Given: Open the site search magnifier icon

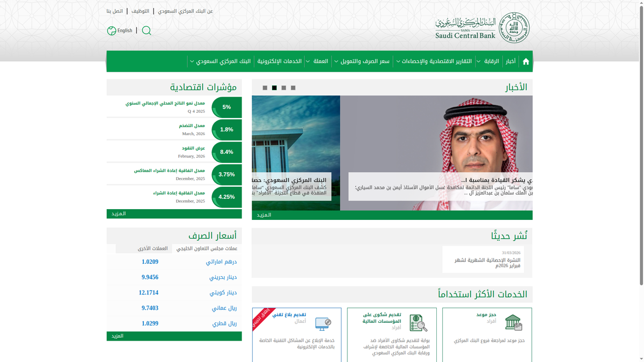Looking at the screenshot, I should coord(146,31).
